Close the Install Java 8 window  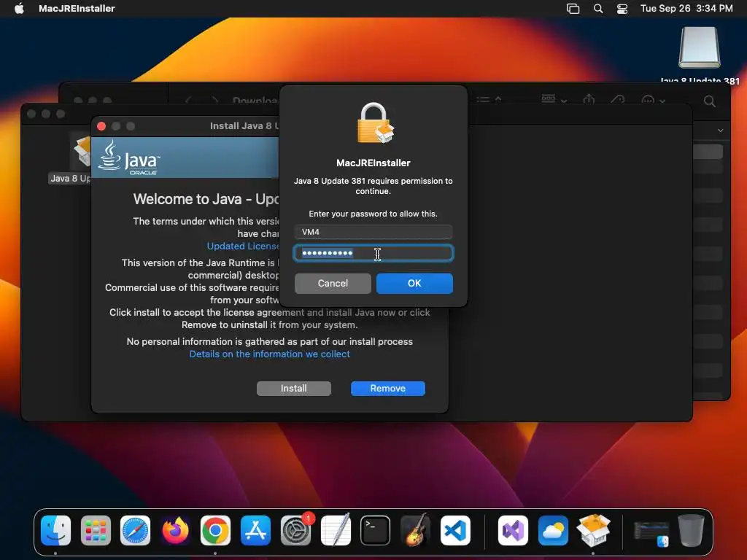pyautogui.click(x=101, y=126)
